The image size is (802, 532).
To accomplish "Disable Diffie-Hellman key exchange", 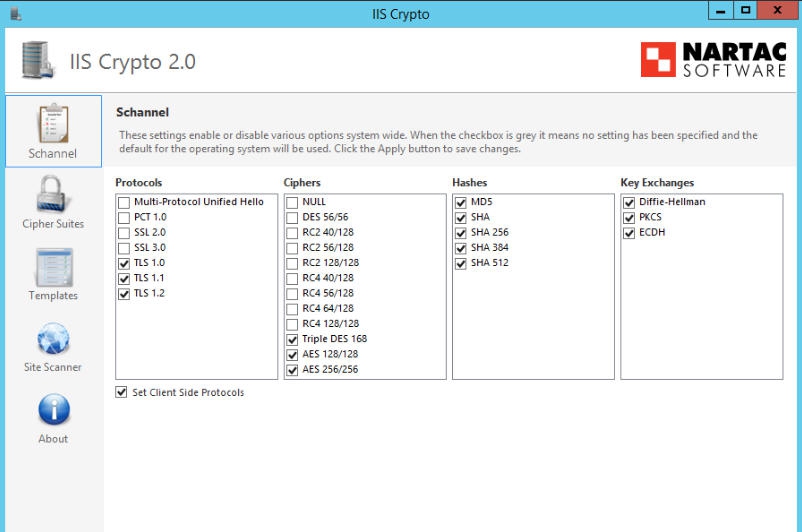I will [x=629, y=203].
